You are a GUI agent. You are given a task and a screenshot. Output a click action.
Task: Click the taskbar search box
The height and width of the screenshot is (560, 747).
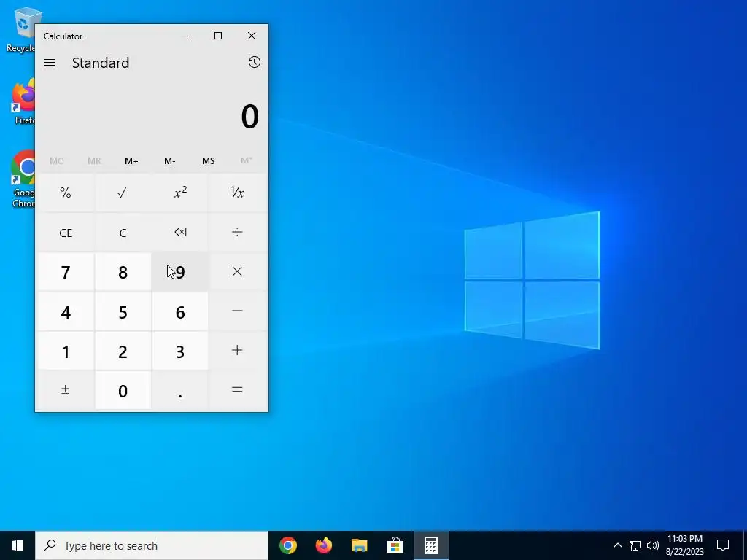(x=152, y=545)
